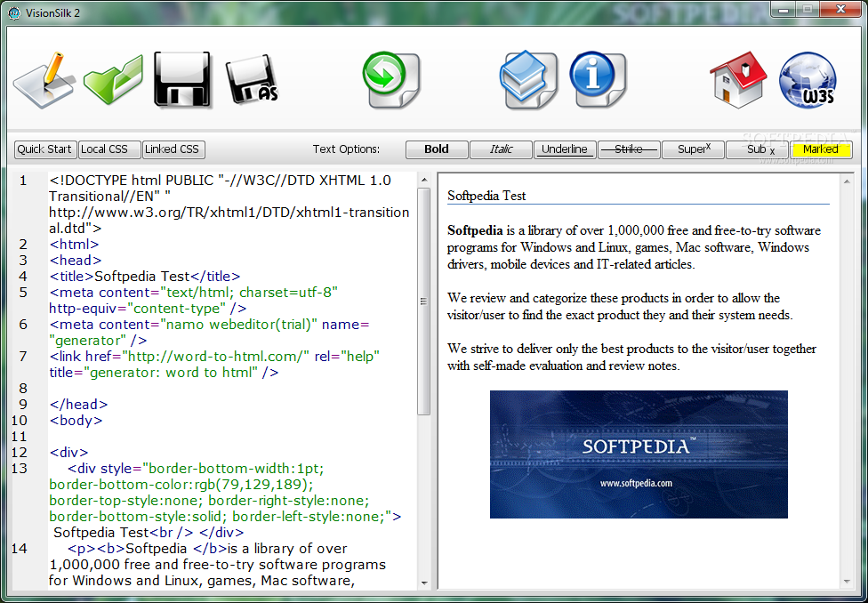Click the code editor scrollbar thumb
The height and width of the screenshot is (603, 868).
pyautogui.click(x=424, y=301)
